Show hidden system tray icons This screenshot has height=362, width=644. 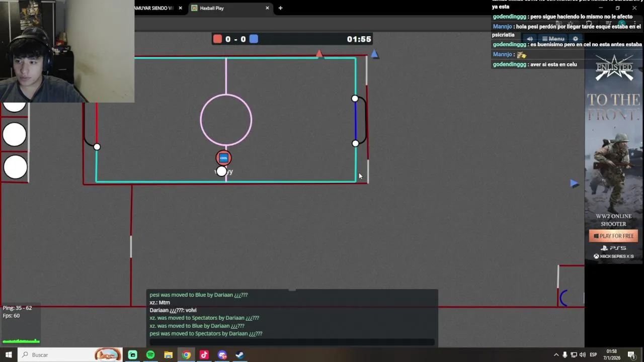pyautogui.click(x=556, y=355)
